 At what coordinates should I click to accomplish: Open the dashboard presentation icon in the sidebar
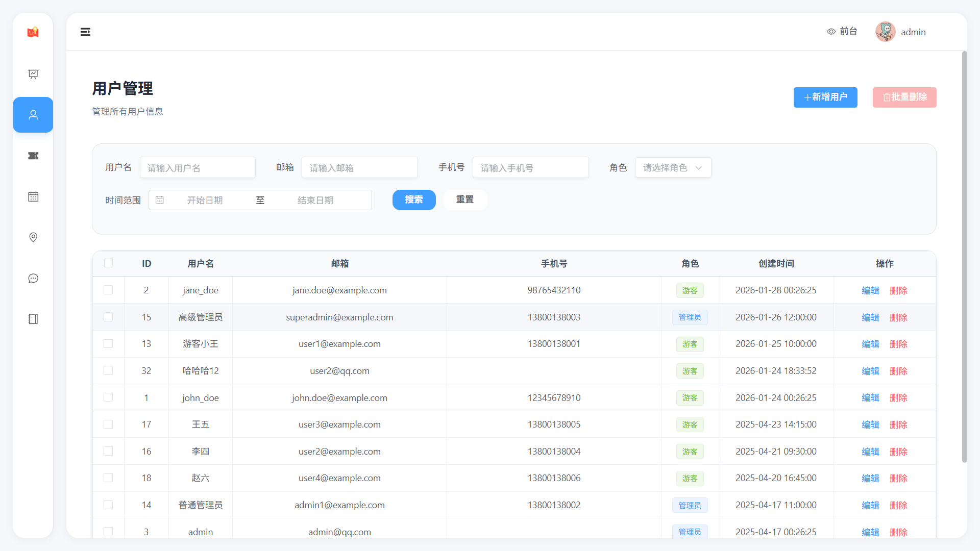click(33, 74)
